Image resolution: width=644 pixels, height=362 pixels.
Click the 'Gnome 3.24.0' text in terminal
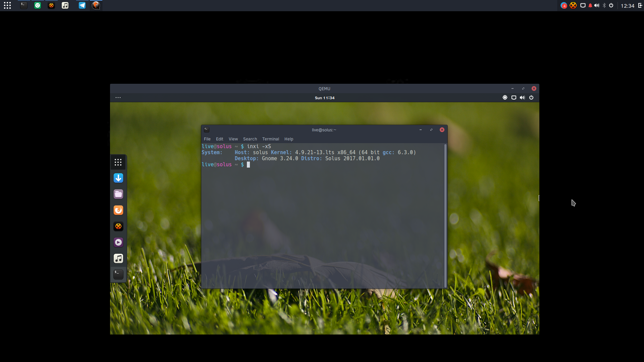(280, 159)
